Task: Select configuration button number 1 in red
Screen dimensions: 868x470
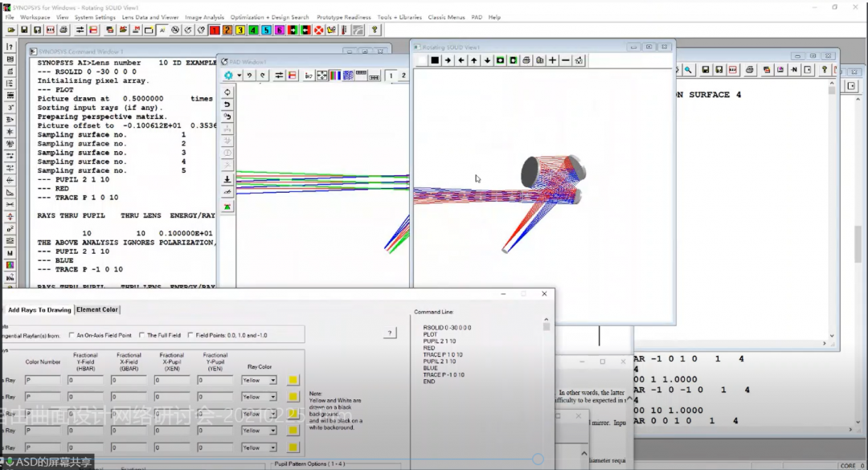Action: tap(215, 30)
